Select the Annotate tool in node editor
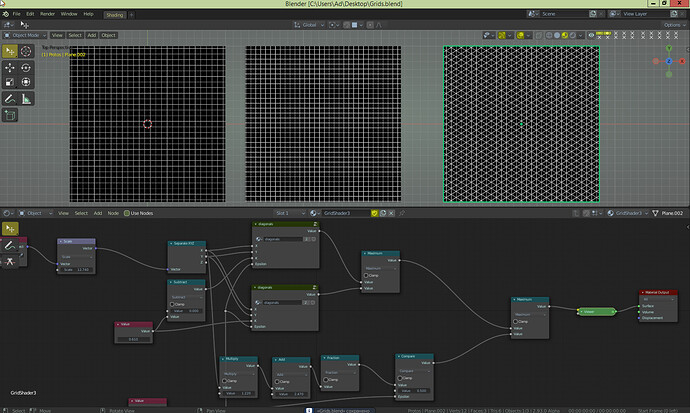 point(10,245)
